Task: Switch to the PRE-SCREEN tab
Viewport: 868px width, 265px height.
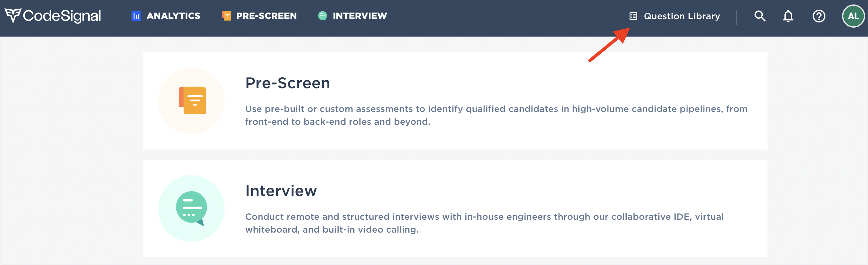Action: [x=266, y=16]
